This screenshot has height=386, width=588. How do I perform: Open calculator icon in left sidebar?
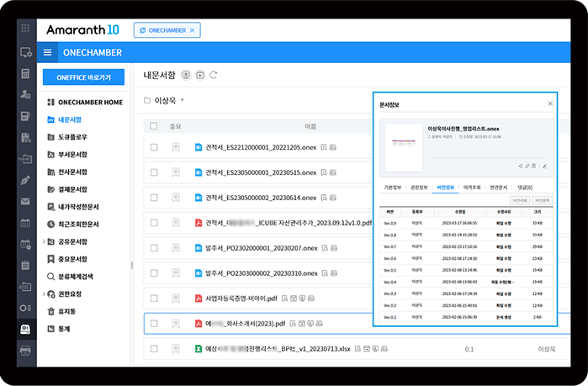[x=25, y=73]
